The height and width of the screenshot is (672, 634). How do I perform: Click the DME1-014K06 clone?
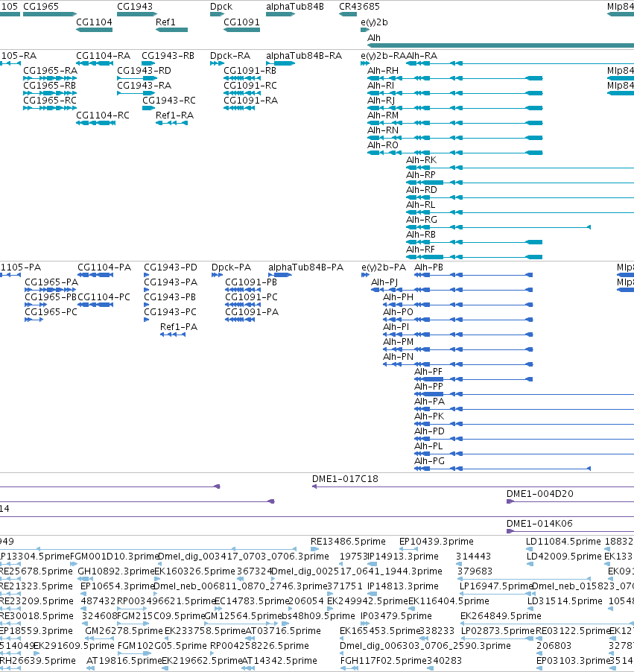point(570,531)
